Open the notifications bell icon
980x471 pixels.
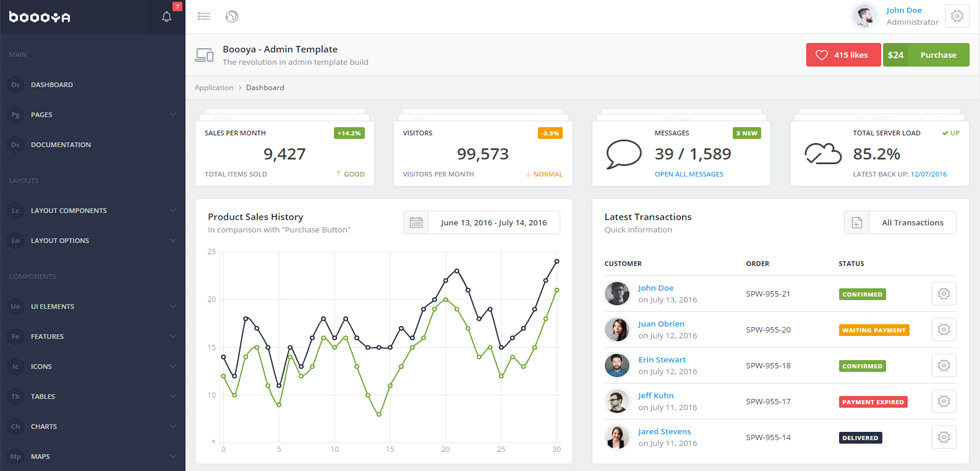click(166, 17)
